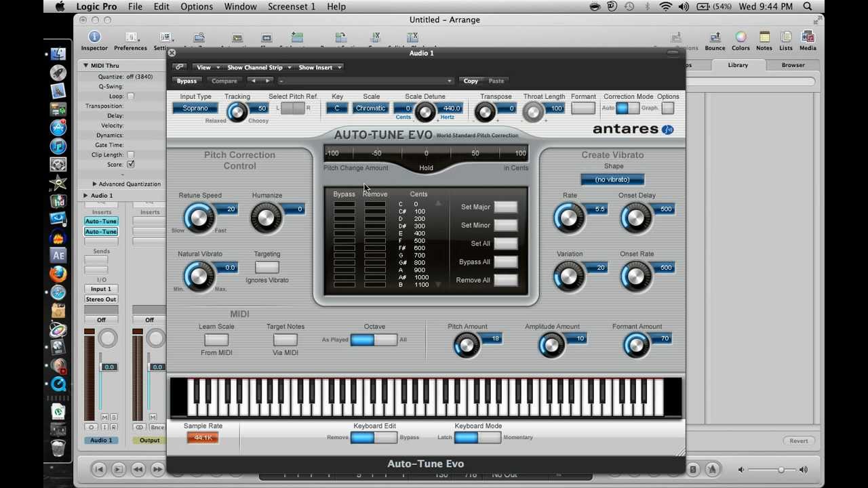Click the Sample Rate 44.1K display
Image resolution: width=868 pixels, height=488 pixels.
point(203,438)
